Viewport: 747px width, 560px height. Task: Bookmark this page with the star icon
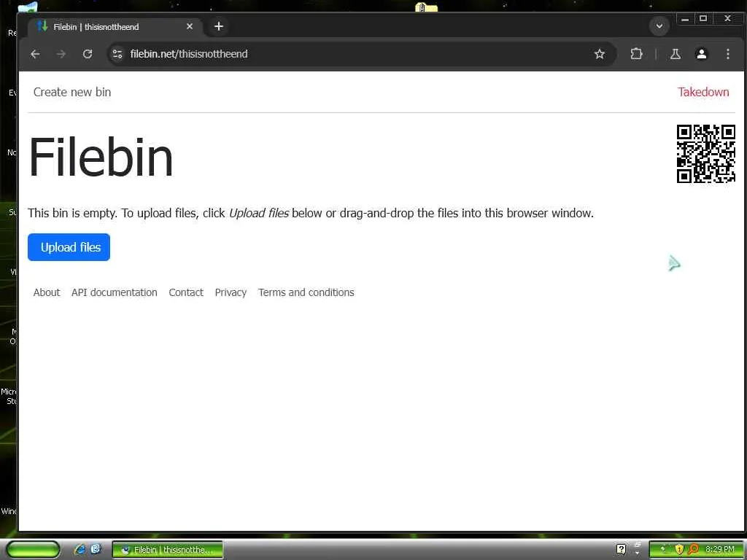click(600, 54)
